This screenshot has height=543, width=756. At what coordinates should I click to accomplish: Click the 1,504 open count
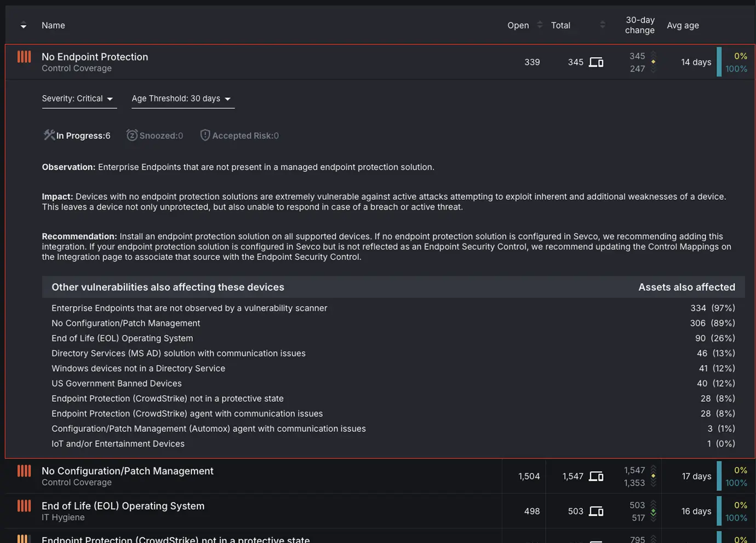click(529, 476)
